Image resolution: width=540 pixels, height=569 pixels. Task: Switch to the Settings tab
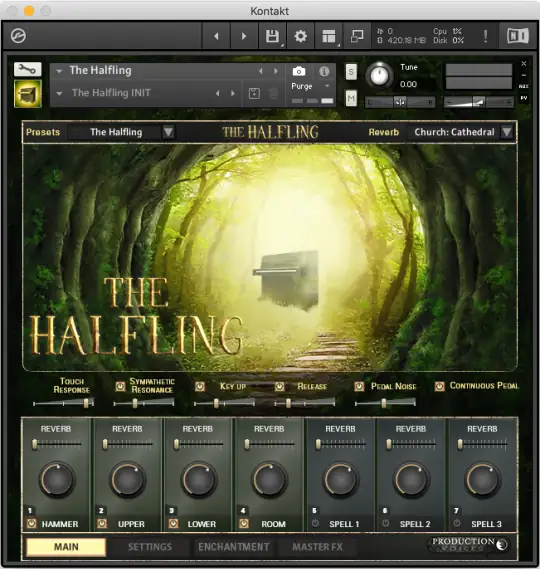pyautogui.click(x=150, y=547)
